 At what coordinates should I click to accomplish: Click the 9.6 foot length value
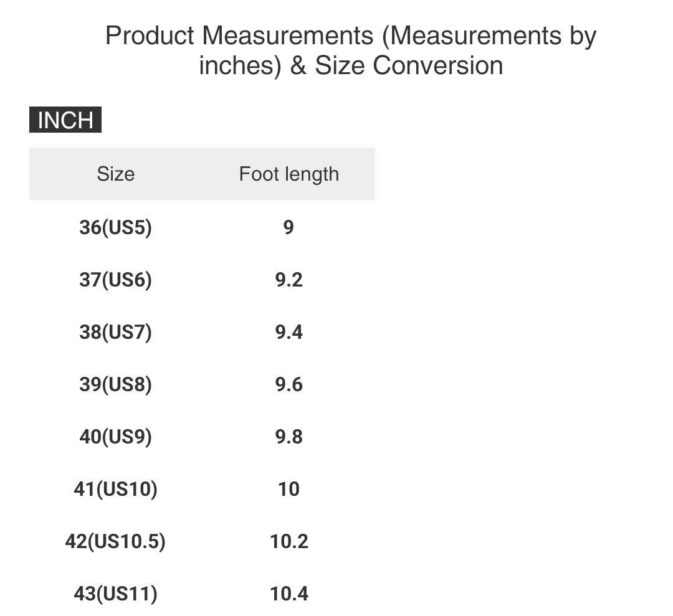tap(289, 384)
